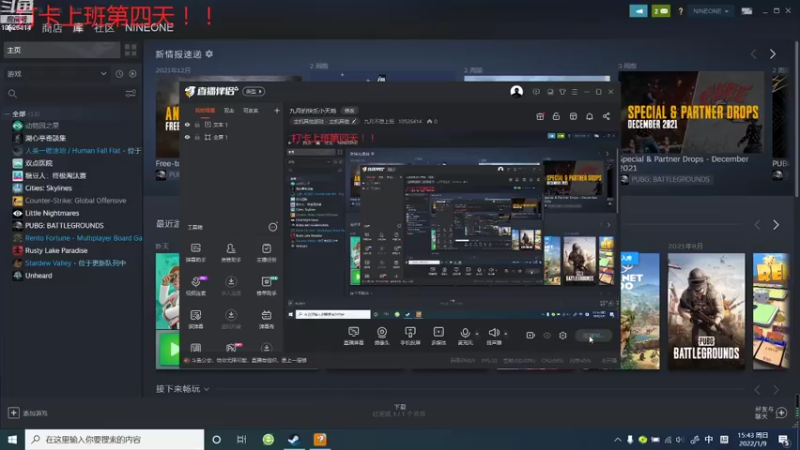Switch Steam library to grid collections view
Viewport: 800px width, 450px height.
[131, 50]
